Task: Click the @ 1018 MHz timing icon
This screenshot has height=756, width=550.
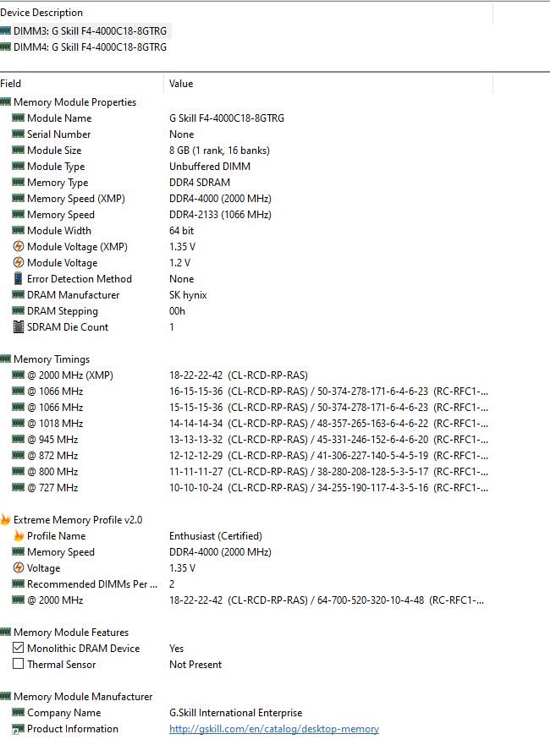Action: [19, 424]
